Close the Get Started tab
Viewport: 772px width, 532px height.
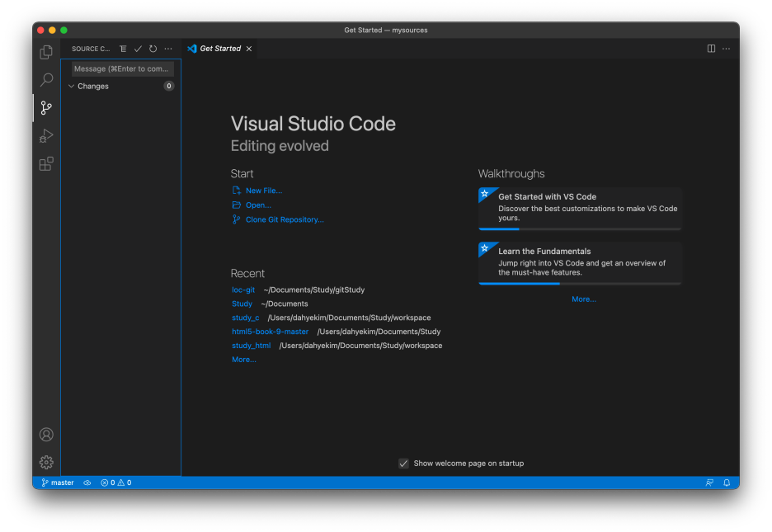pos(249,49)
